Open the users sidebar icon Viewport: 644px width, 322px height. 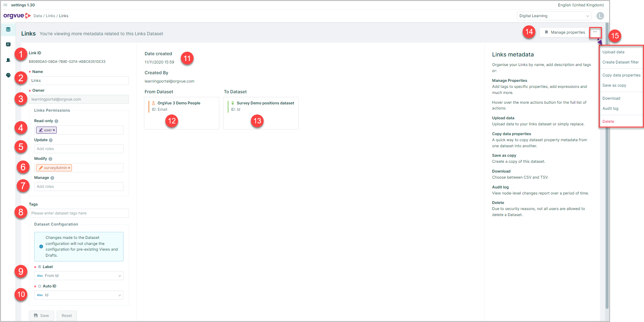coord(8,60)
